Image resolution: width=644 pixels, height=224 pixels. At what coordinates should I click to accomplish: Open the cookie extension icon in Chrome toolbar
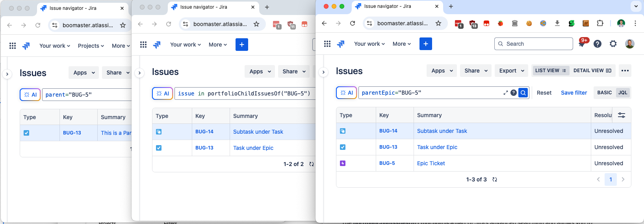pyautogui.click(x=529, y=23)
